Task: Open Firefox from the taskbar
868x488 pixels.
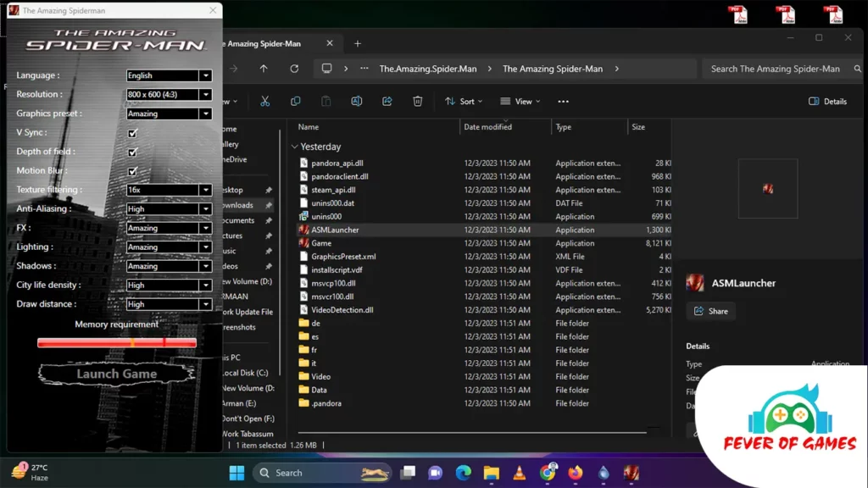Action: [576, 473]
